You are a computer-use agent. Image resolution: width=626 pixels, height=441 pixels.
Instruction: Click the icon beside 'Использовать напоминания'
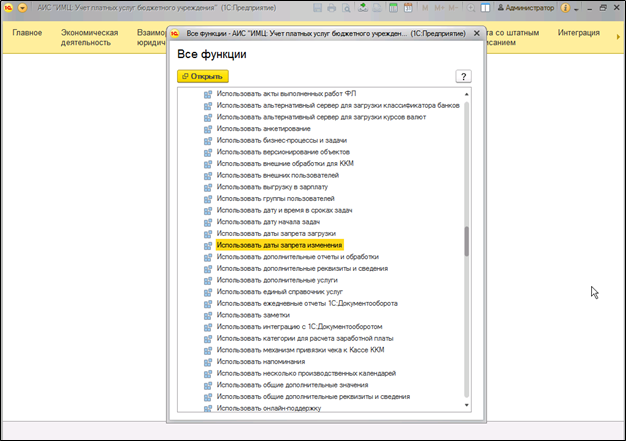209,361
